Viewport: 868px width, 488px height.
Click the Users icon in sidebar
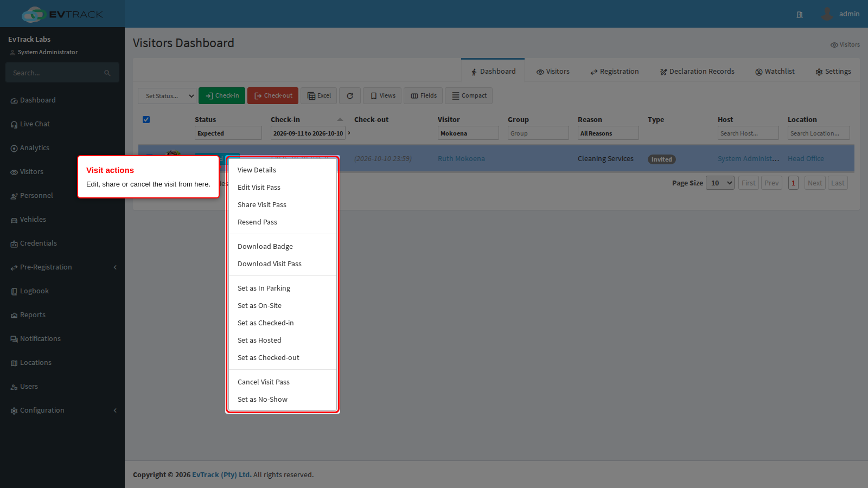pos(14,387)
